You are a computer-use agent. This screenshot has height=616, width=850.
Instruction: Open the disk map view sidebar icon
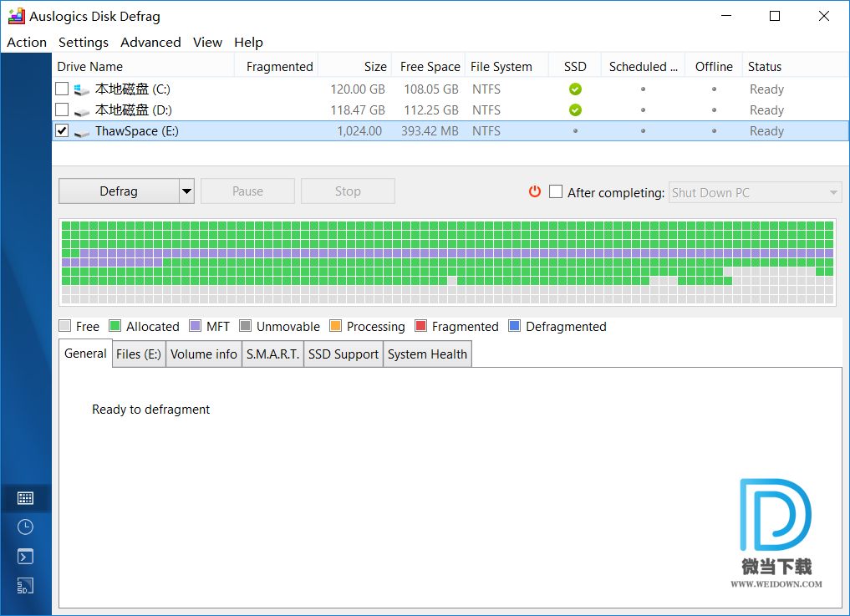point(25,498)
